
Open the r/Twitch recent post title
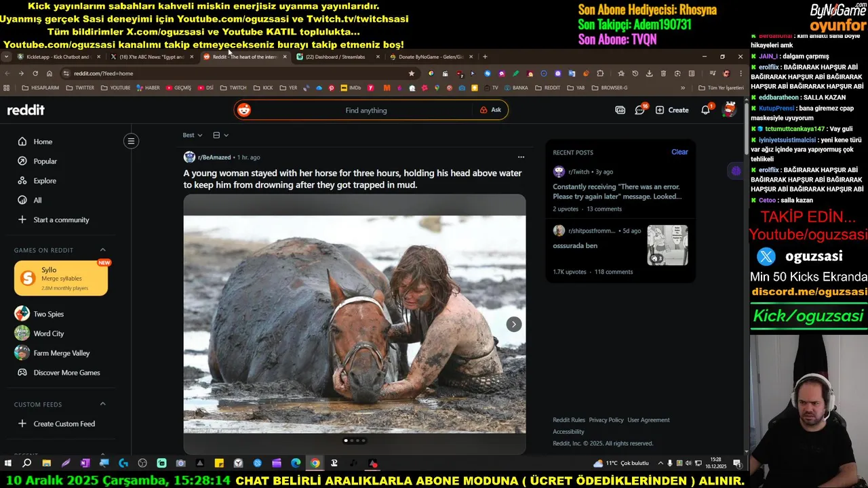[x=617, y=192]
